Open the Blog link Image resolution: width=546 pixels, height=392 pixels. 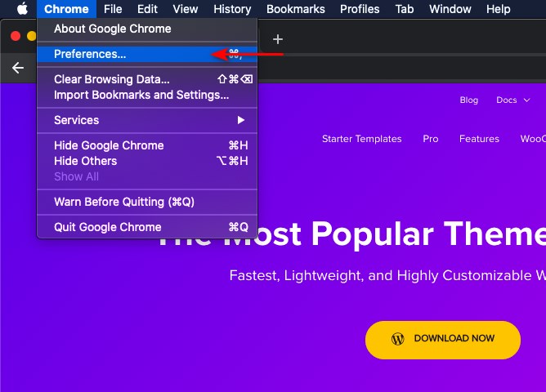468,100
